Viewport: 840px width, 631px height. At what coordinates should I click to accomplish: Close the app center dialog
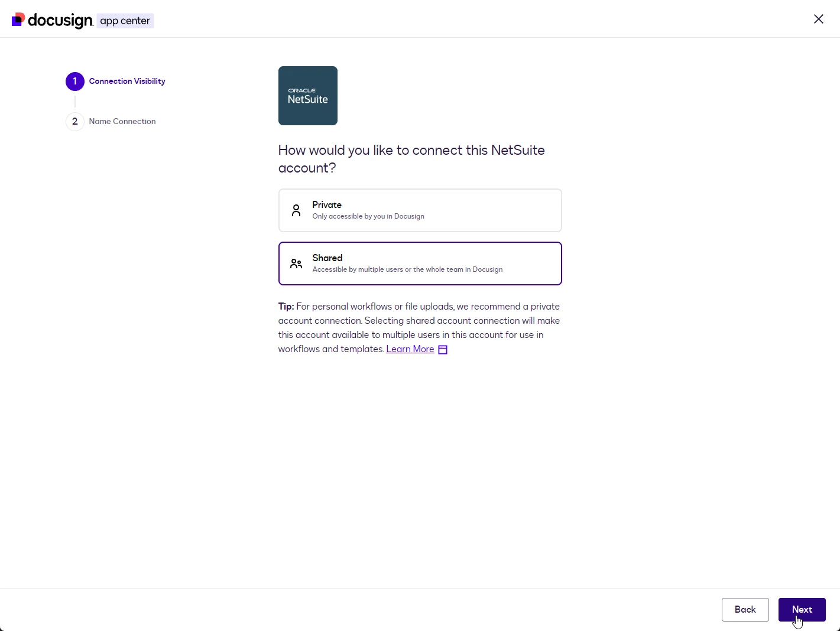pos(819,19)
